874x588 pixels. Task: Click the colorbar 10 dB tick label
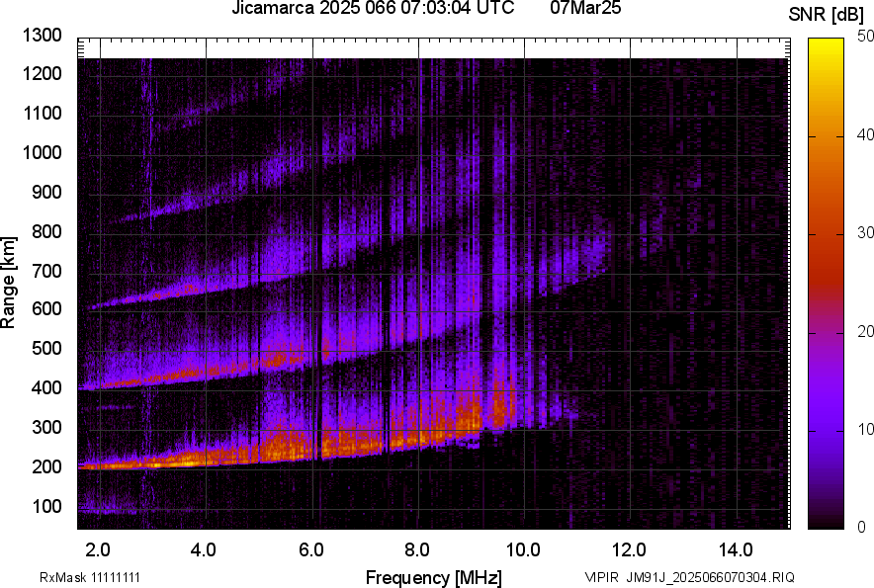(x=865, y=430)
